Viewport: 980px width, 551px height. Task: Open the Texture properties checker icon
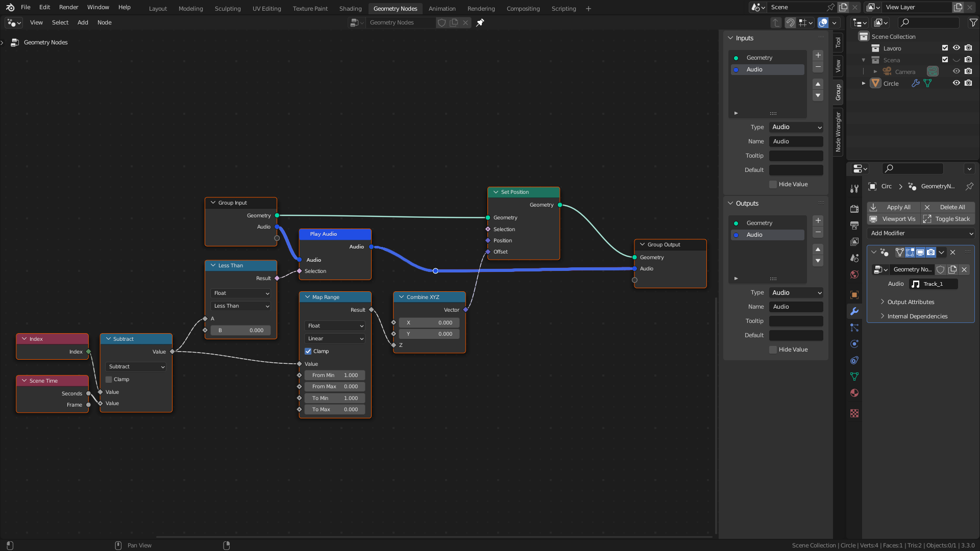pos(854,413)
